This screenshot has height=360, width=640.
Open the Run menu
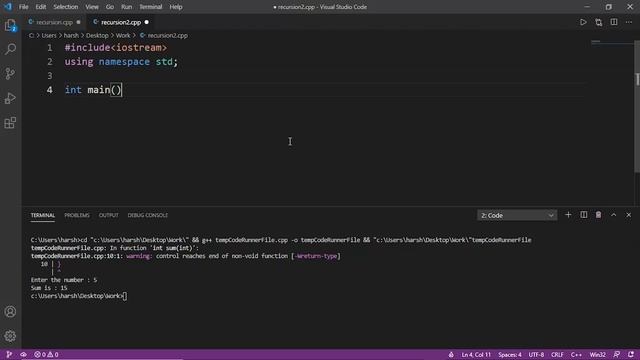[x=127, y=7]
